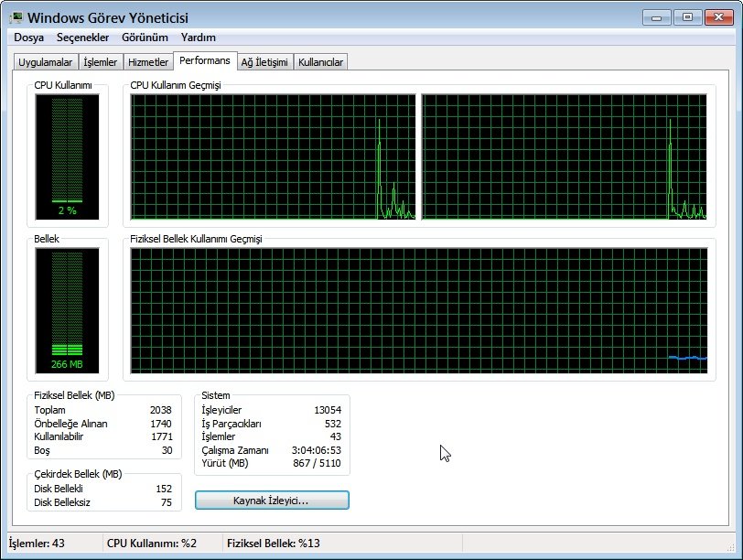
Task: Click the left CPU history graph
Action: (273, 156)
